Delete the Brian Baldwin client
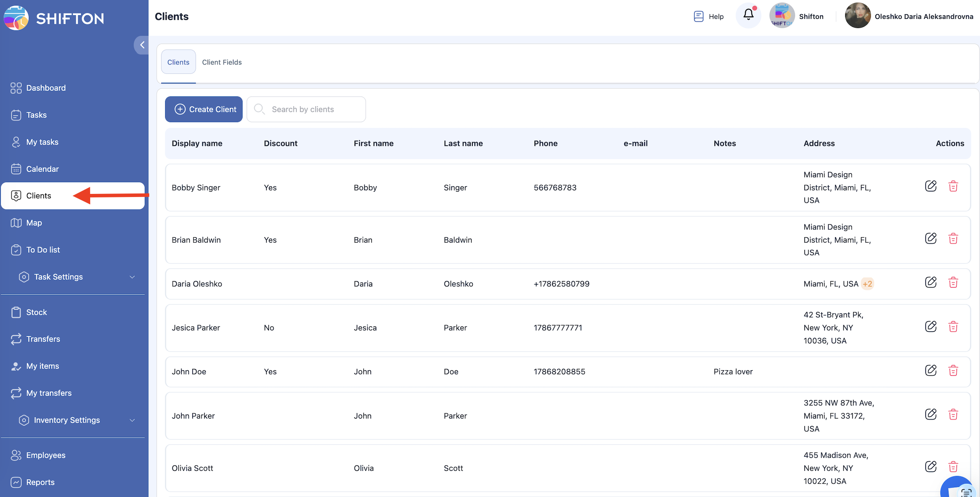980x497 pixels. (953, 238)
